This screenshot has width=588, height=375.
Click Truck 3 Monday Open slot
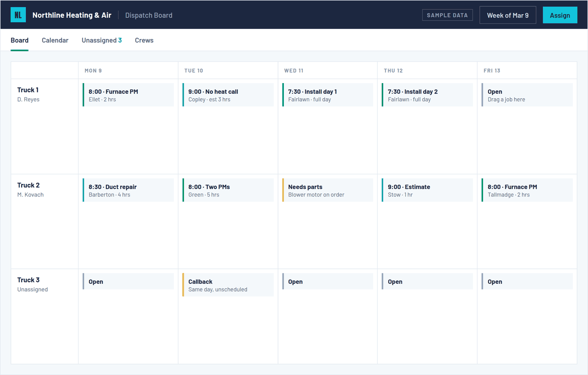(x=128, y=281)
